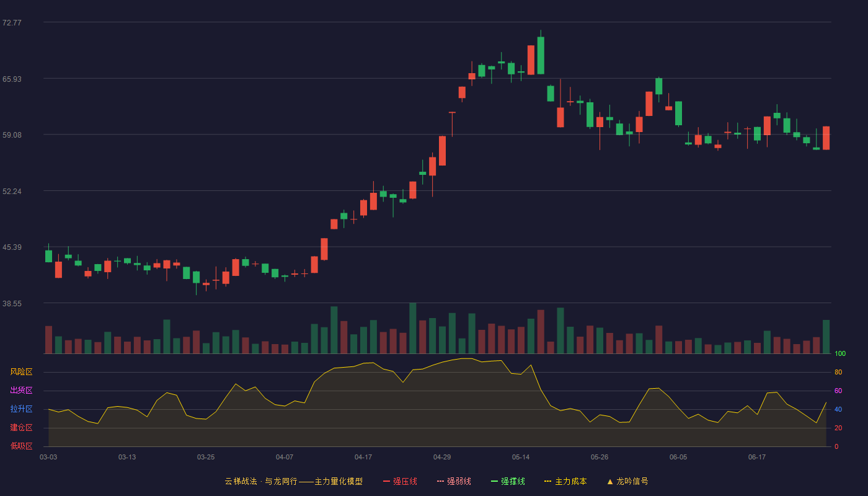
Task: Click the 05-26 date label
Action: pyautogui.click(x=600, y=457)
